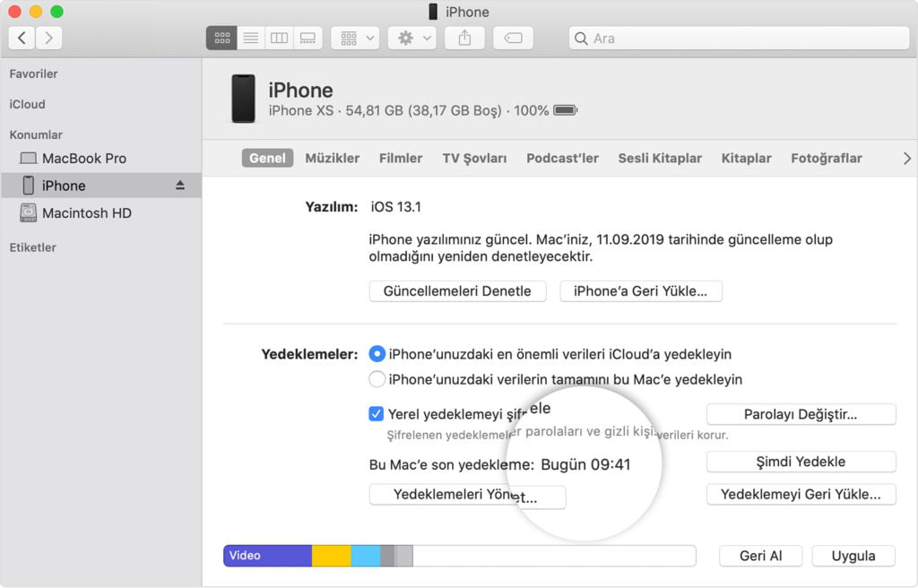Image resolution: width=918 pixels, height=588 pixels.
Task: Click the iPhone icon in title bar
Action: (x=433, y=12)
